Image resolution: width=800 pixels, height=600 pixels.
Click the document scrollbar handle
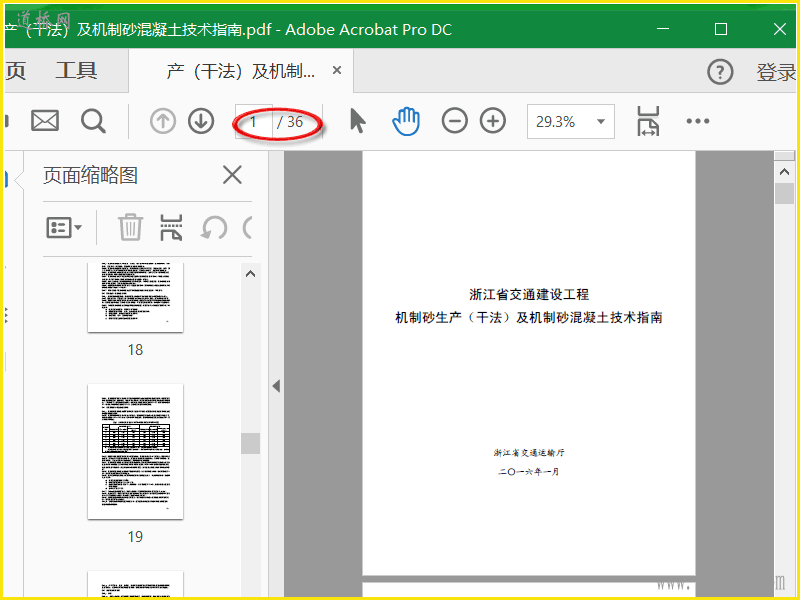[785, 194]
